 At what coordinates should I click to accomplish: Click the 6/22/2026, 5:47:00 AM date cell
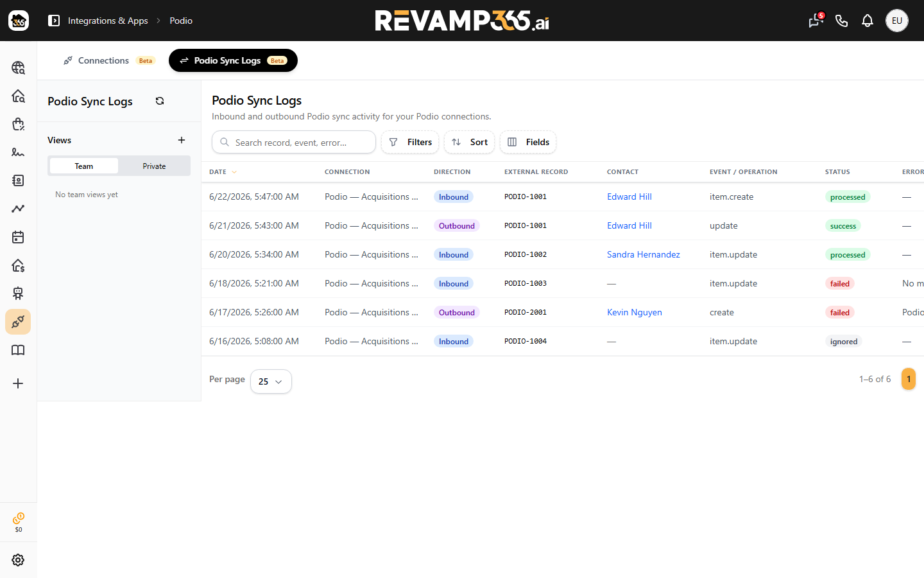click(x=254, y=197)
